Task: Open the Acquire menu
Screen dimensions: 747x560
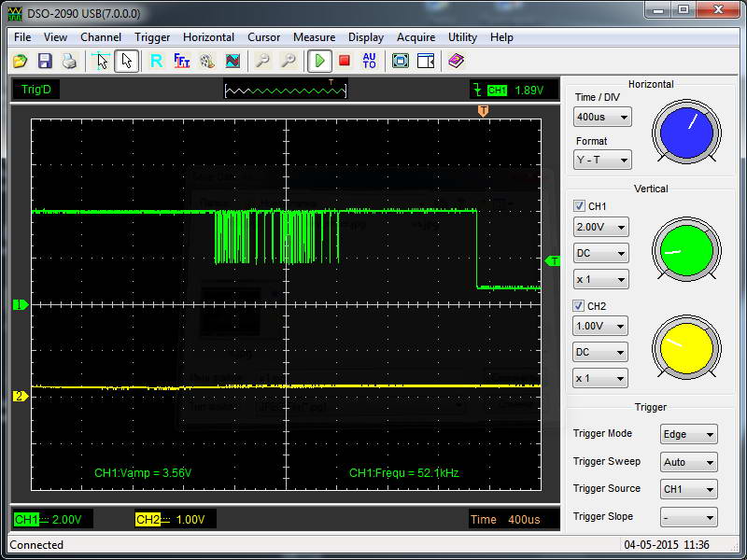Action: (x=416, y=37)
